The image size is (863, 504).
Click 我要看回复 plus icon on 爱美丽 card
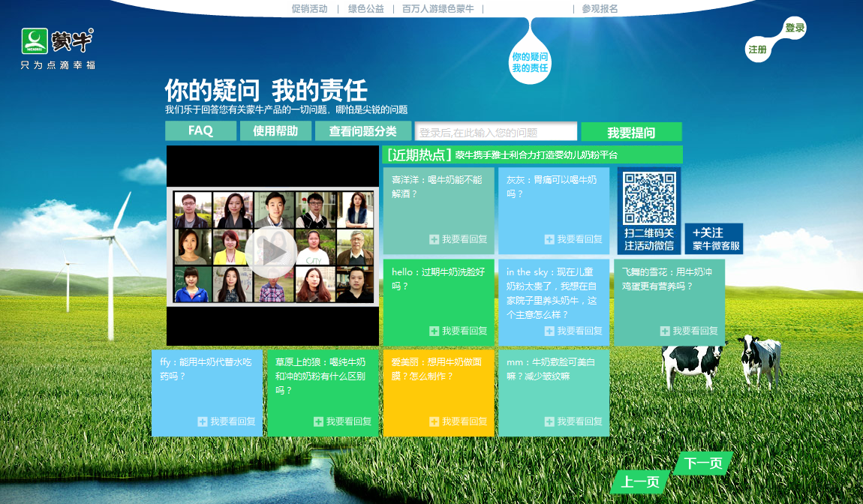[x=435, y=421]
